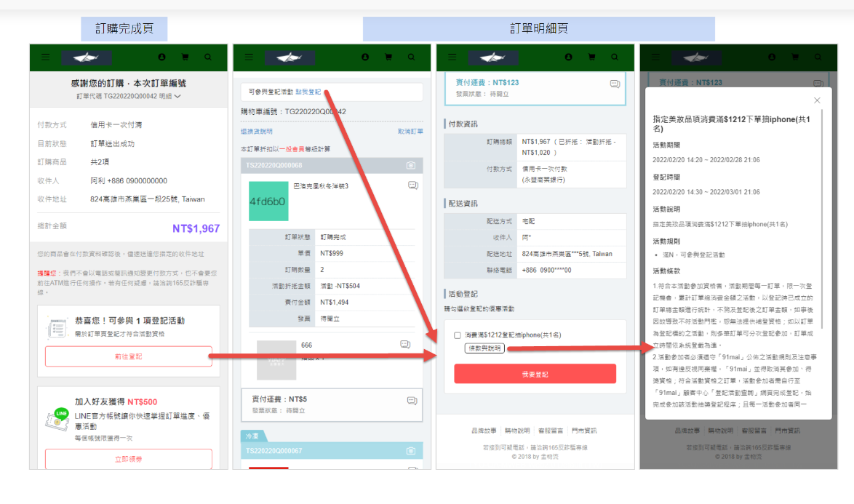Click chat icon next to 實付運費 NT$123
The height and width of the screenshot is (504, 854).
(x=615, y=84)
